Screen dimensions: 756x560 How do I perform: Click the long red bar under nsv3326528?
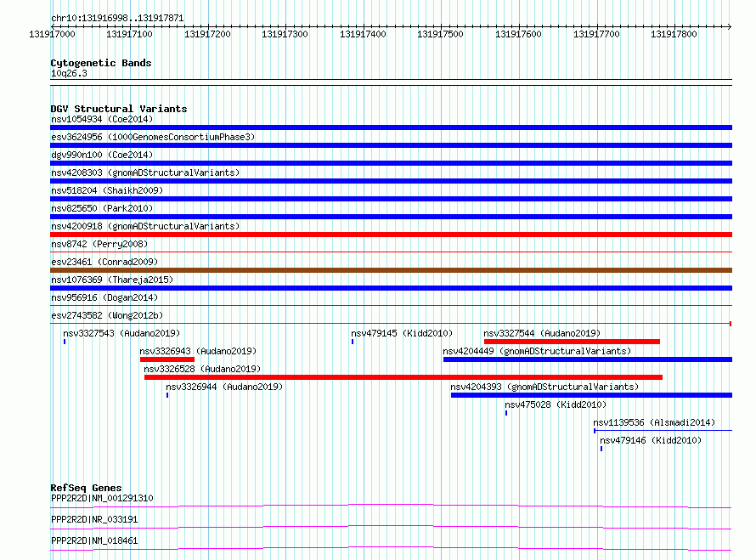point(403,377)
